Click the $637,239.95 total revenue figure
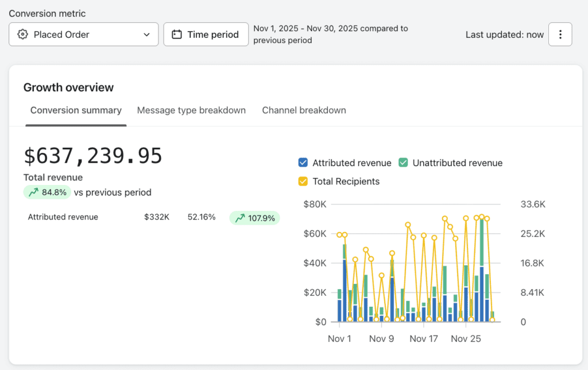This screenshot has width=588, height=370. tap(93, 156)
